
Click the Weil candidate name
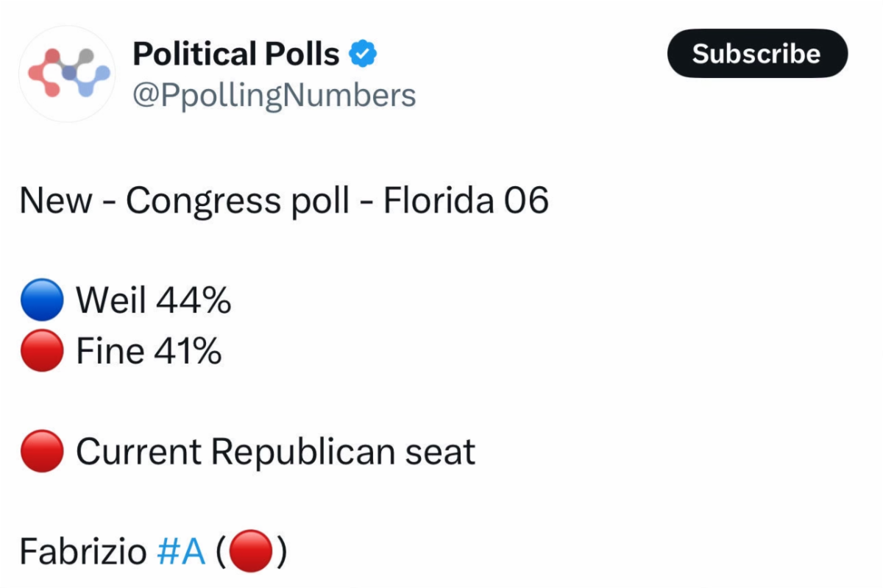pos(111,301)
